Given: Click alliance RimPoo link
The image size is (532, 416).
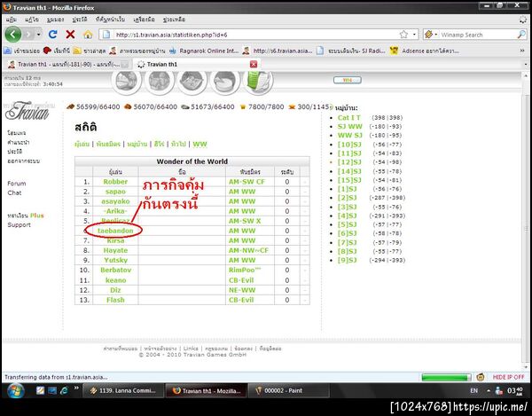Looking at the screenshot, I should click(245, 271).
